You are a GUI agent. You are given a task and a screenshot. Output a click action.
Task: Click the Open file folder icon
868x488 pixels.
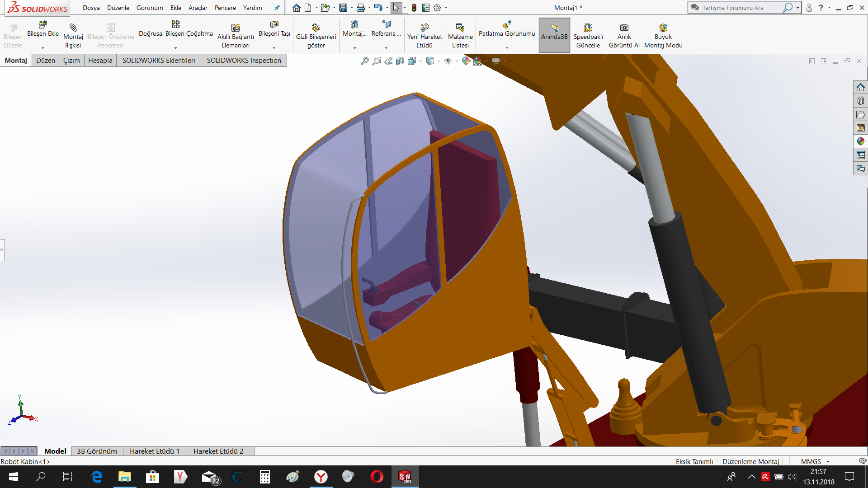[325, 8]
